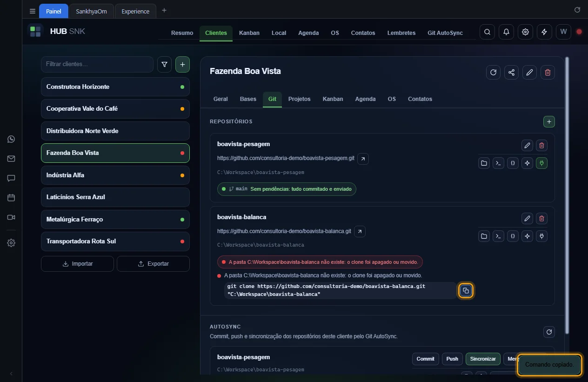Open the Projetos tab of the client

tap(300, 99)
